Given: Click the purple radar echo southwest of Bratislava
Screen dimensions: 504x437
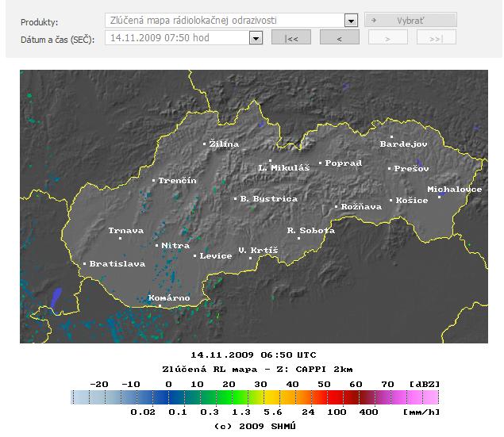Looking at the screenshot, I should pyautogui.click(x=56, y=299).
